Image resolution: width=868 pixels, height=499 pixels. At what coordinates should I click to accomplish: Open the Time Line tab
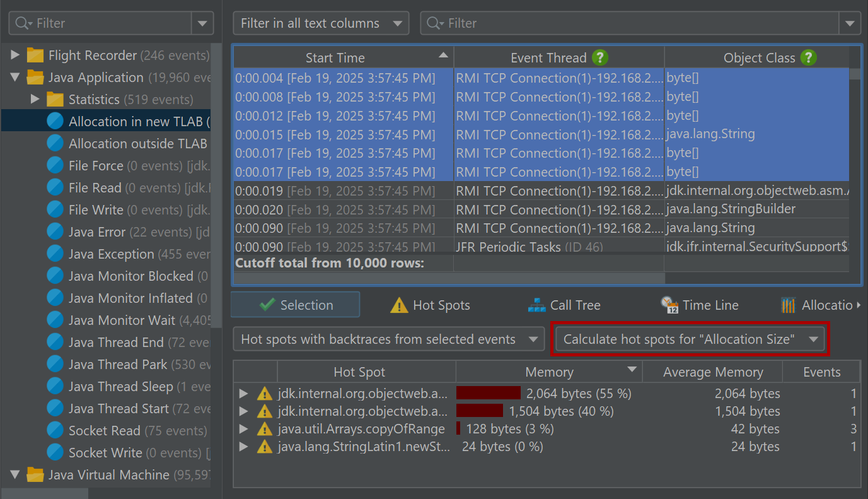700,305
